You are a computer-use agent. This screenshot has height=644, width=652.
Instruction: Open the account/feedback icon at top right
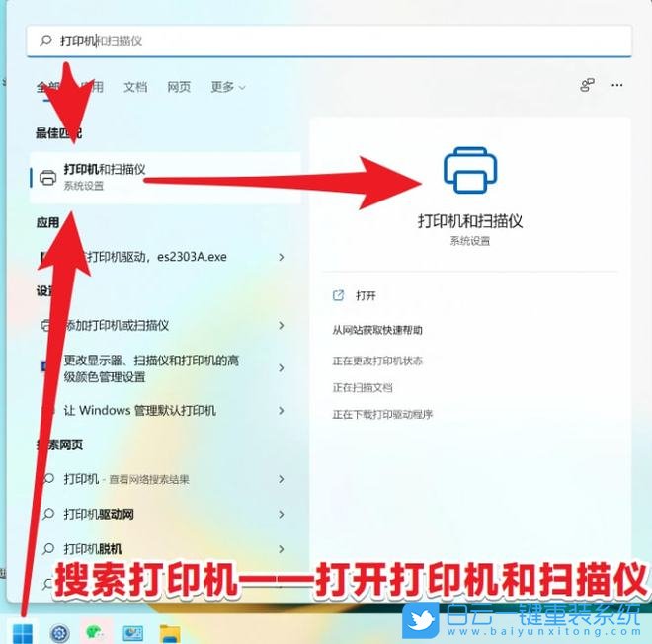(x=587, y=85)
